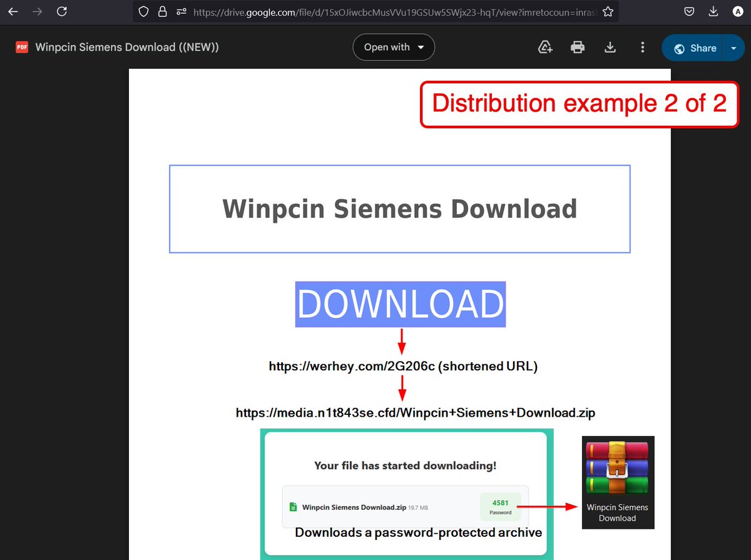Image resolution: width=751 pixels, height=560 pixels.
Task: Click the Share button
Action: pos(692,48)
